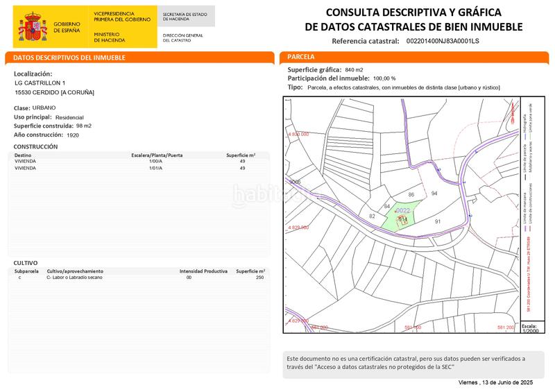Click the coordinate label 4.830.000
The width and height of the screenshot is (555, 392).
(298, 134)
